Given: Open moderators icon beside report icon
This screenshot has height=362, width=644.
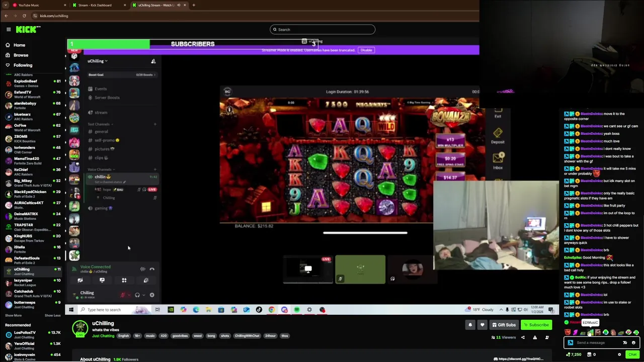Looking at the screenshot, I should (x=547, y=337).
